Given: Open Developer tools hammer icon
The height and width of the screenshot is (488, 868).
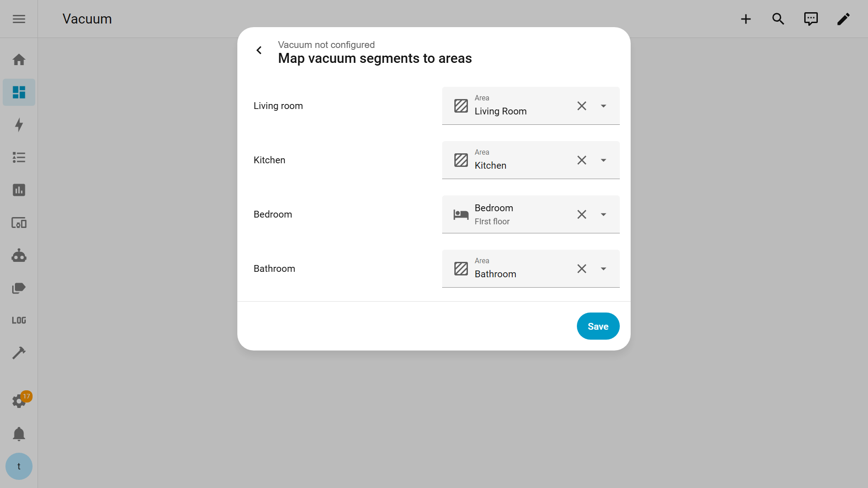Looking at the screenshot, I should click(x=19, y=353).
